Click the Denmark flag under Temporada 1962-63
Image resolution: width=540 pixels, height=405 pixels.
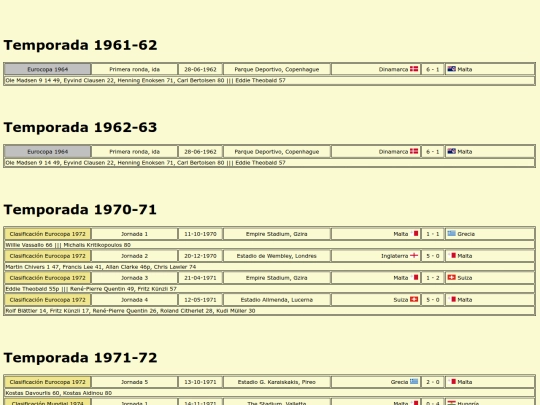tap(414, 151)
